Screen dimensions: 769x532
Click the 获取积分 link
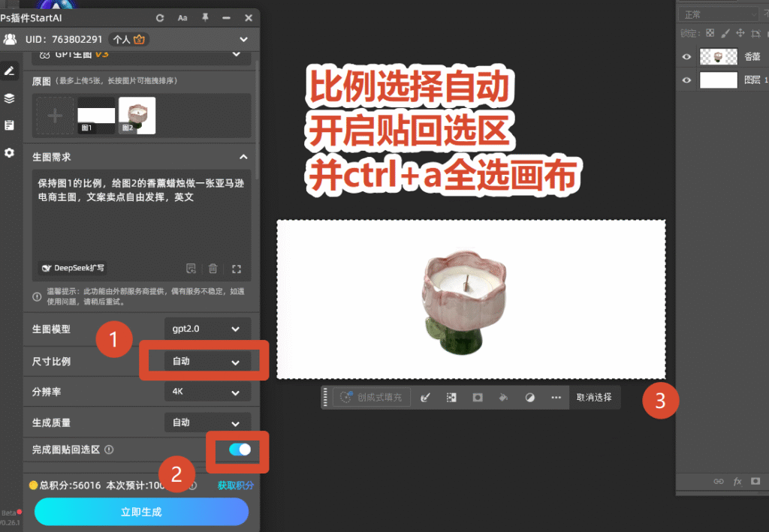point(236,485)
